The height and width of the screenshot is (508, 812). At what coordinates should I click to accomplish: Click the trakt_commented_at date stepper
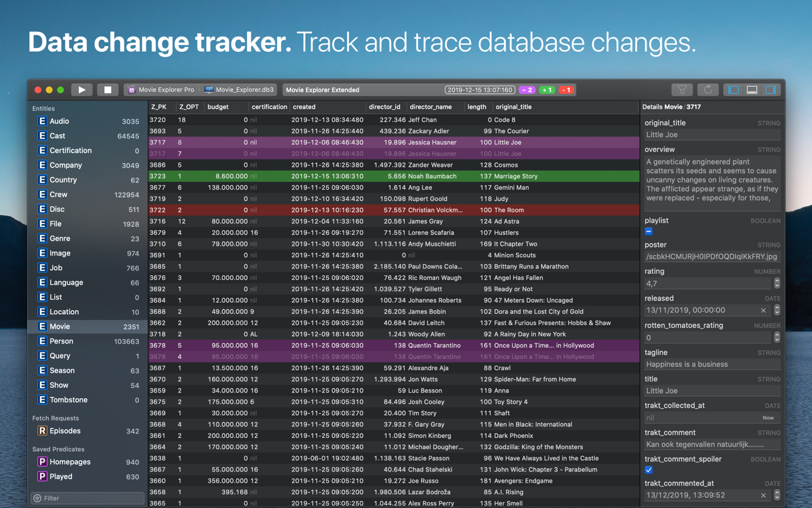coord(777,495)
